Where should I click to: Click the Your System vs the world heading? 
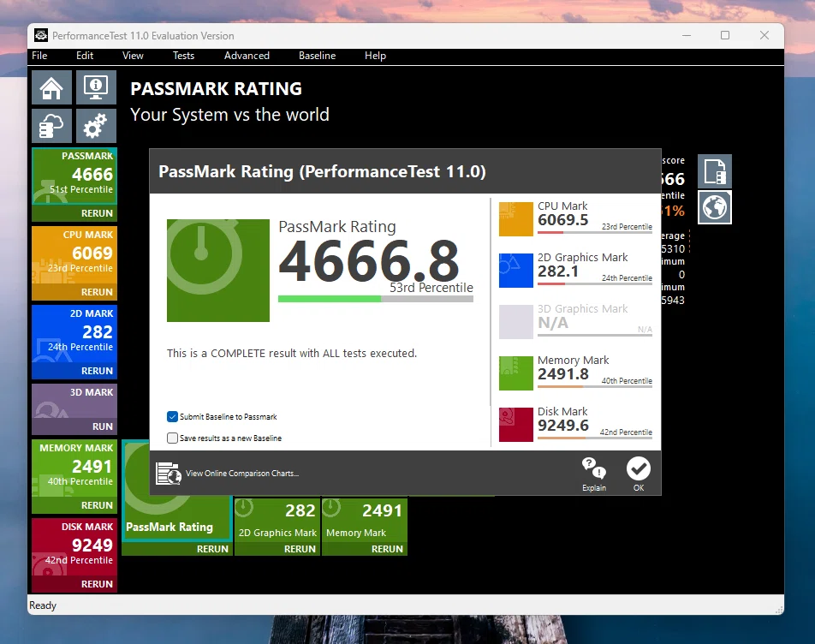pos(229,115)
